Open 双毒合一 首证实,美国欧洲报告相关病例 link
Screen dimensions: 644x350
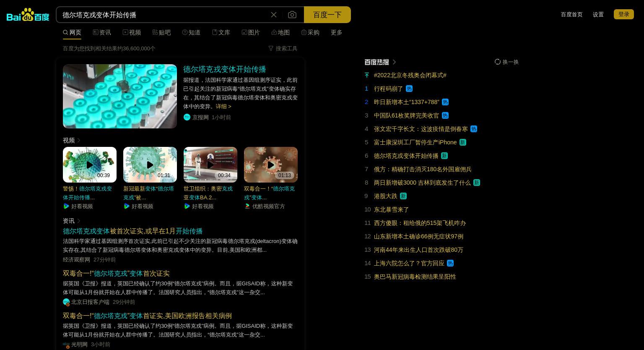click(147, 316)
